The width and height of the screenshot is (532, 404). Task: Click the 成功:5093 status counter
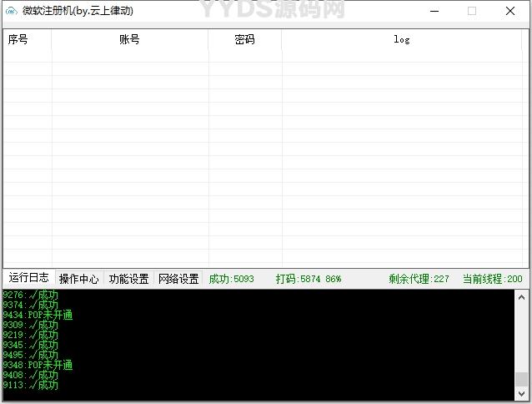231,279
